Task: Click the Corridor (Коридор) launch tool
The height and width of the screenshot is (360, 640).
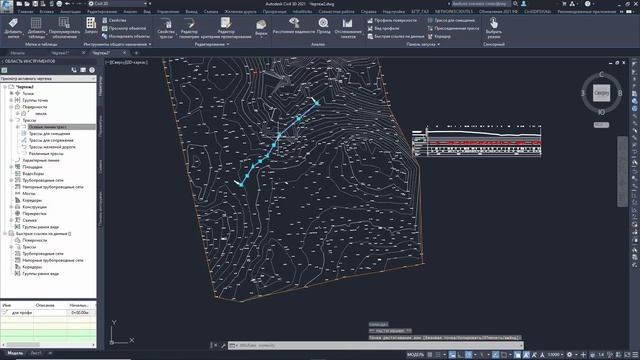Action: click(x=439, y=36)
